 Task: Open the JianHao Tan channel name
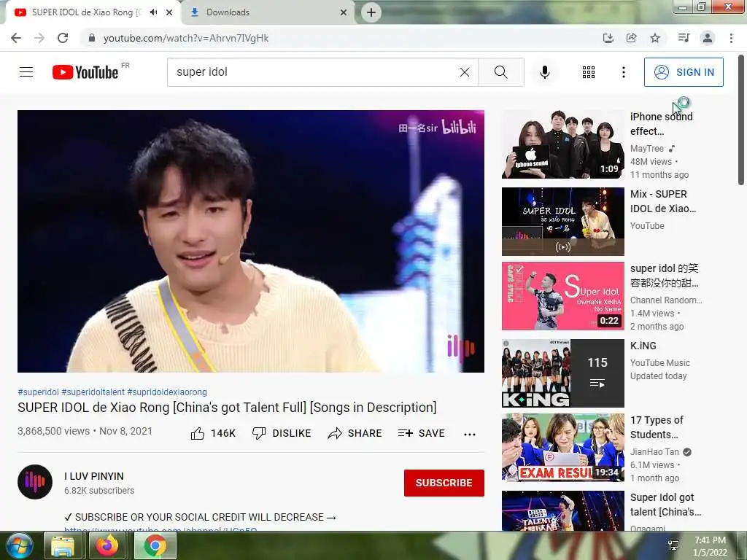[654, 452]
